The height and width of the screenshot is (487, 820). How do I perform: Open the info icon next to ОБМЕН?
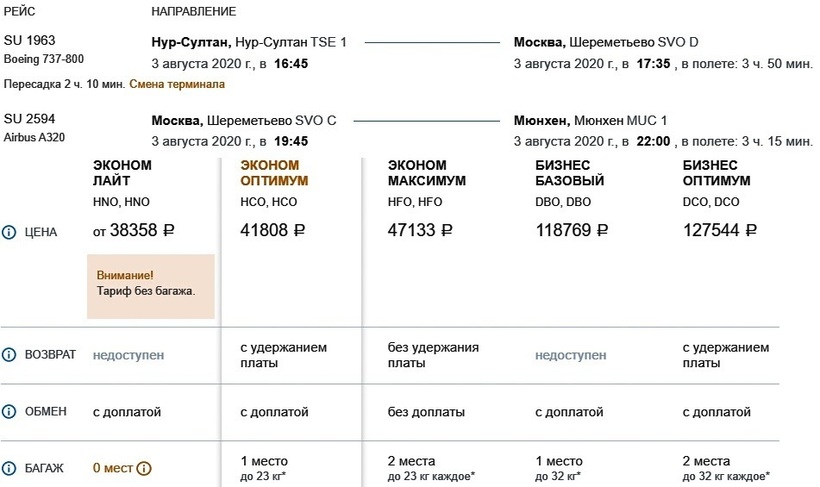pos(10,412)
